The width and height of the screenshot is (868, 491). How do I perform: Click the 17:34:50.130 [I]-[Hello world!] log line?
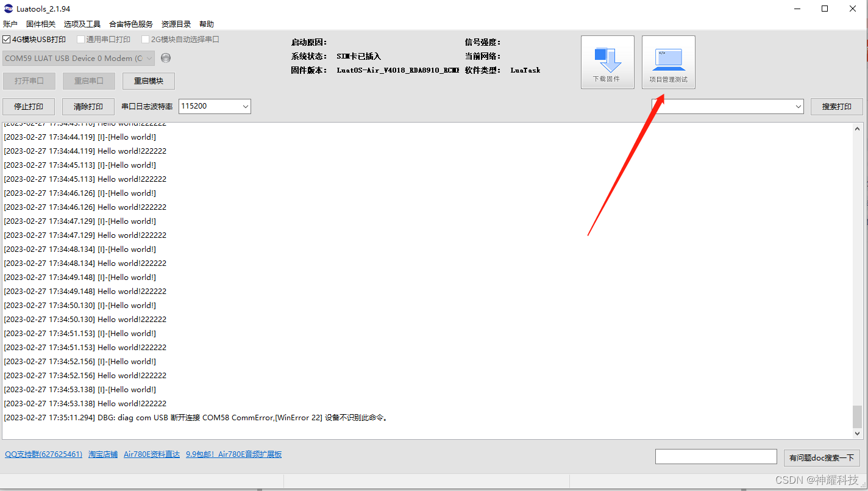click(x=80, y=305)
